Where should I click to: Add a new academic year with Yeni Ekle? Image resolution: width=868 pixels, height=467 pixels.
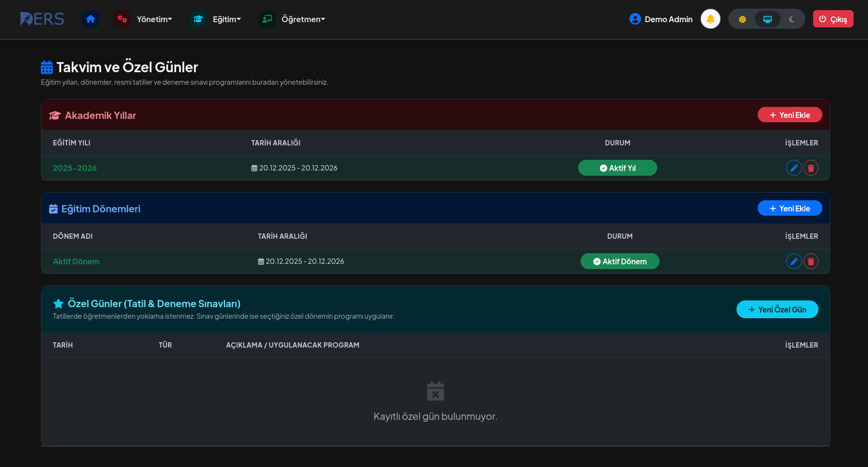click(x=790, y=115)
